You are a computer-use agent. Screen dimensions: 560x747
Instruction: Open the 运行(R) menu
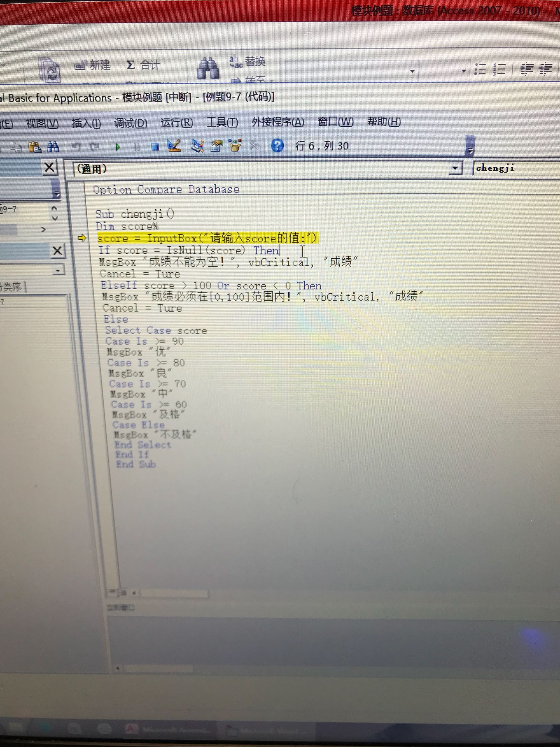[177, 122]
